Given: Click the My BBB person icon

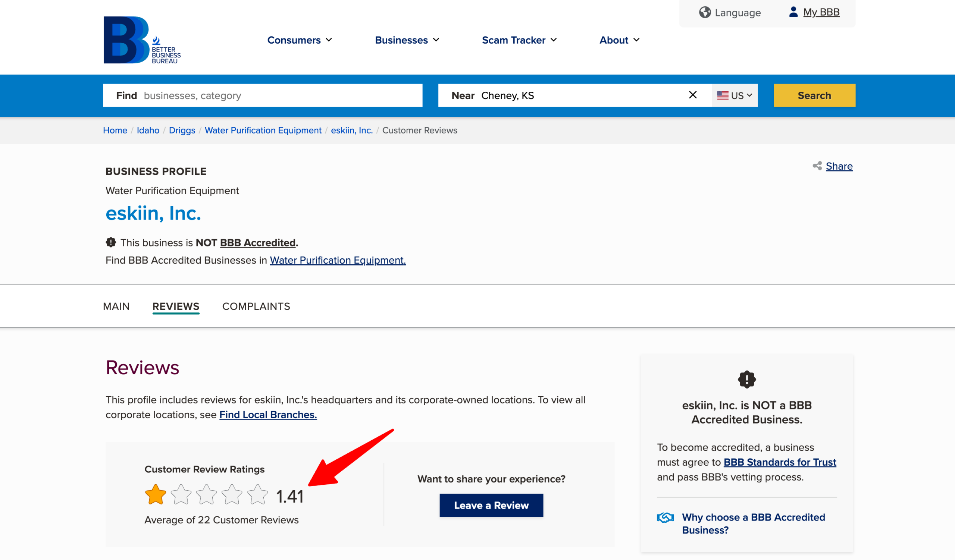Looking at the screenshot, I should 793,12.
